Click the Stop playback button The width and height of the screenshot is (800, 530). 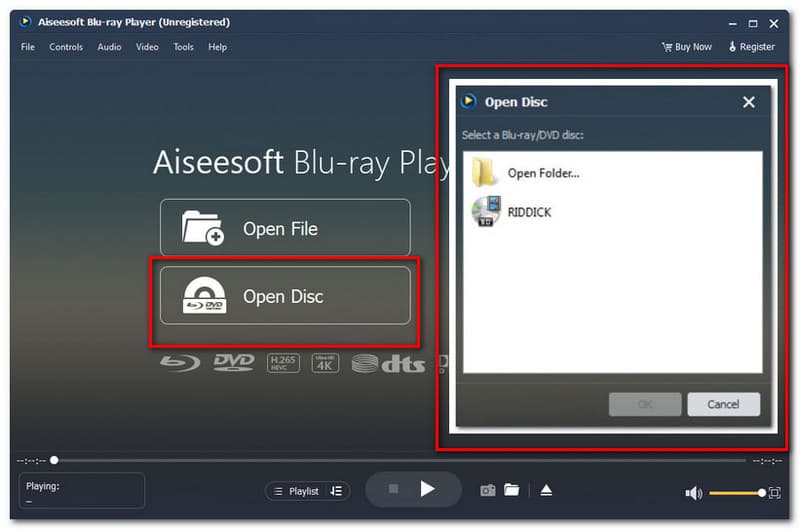point(393,489)
